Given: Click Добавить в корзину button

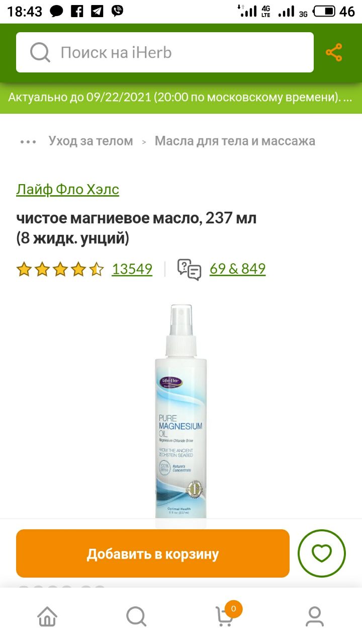Looking at the screenshot, I should (153, 553).
